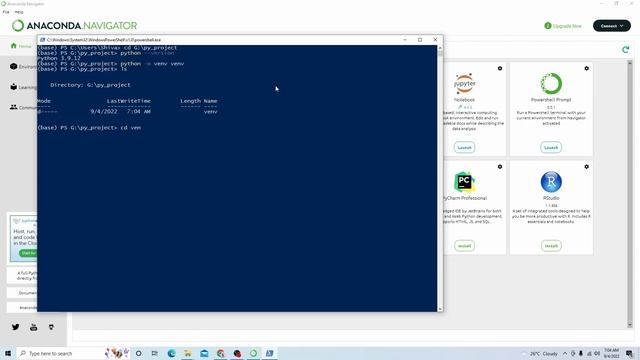Viewport: 640px width, 360px height.
Task: Open Cortana from taskbar
Action: (139, 353)
